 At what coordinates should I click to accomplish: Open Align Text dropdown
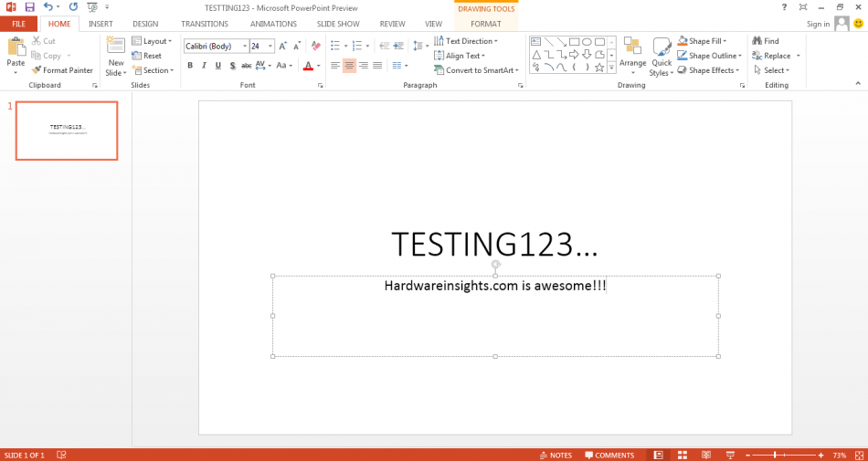click(459, 56)
